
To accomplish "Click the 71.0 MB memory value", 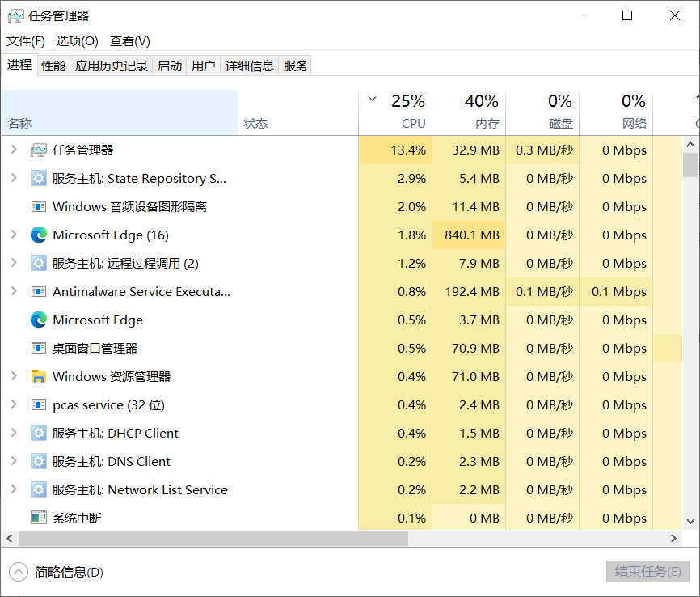I will [475, 377].
